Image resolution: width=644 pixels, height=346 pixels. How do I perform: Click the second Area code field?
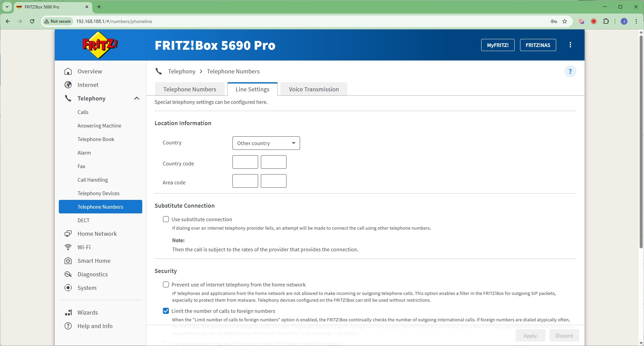(274, 181)
